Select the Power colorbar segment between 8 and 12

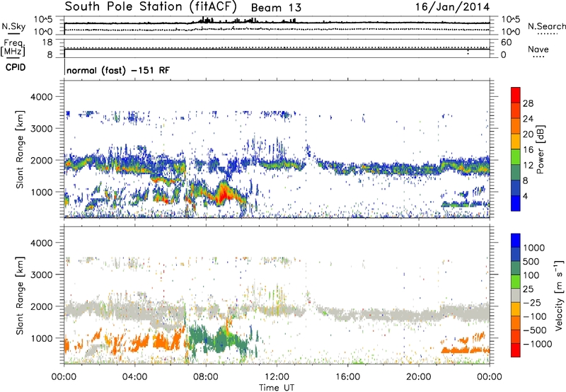tap(516, 172)
